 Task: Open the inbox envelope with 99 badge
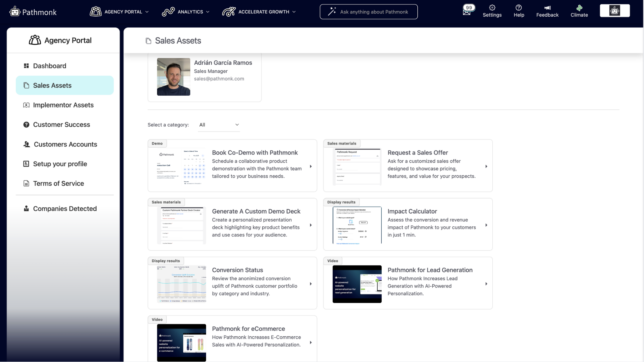coord(467,12)
